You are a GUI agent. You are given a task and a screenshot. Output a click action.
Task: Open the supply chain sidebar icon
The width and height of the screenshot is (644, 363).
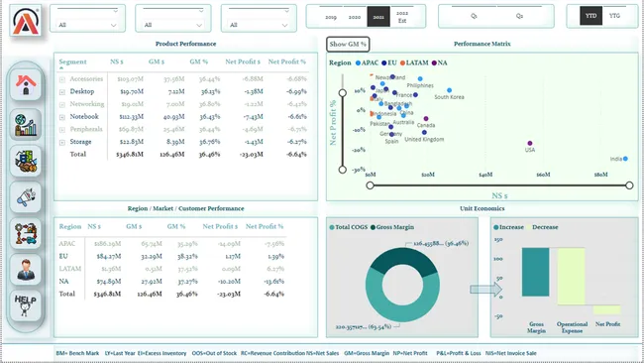click(26, 233)
